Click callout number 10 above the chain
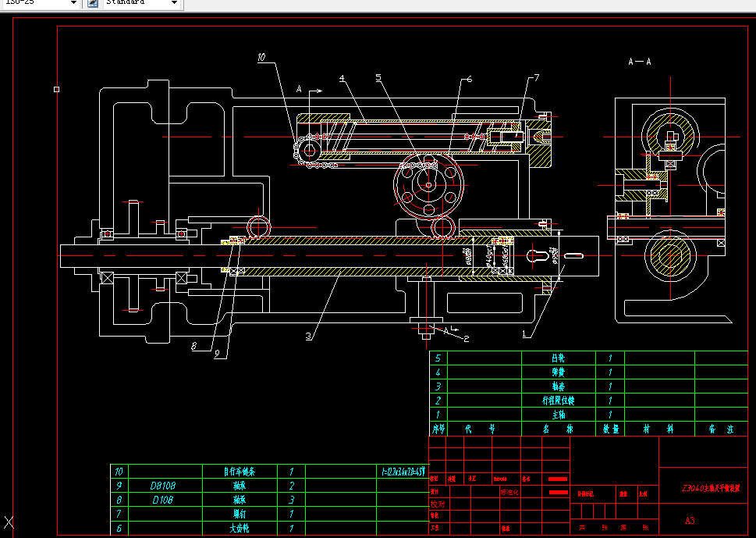This screenshot has width=756, height=538. tap(261, 57)
